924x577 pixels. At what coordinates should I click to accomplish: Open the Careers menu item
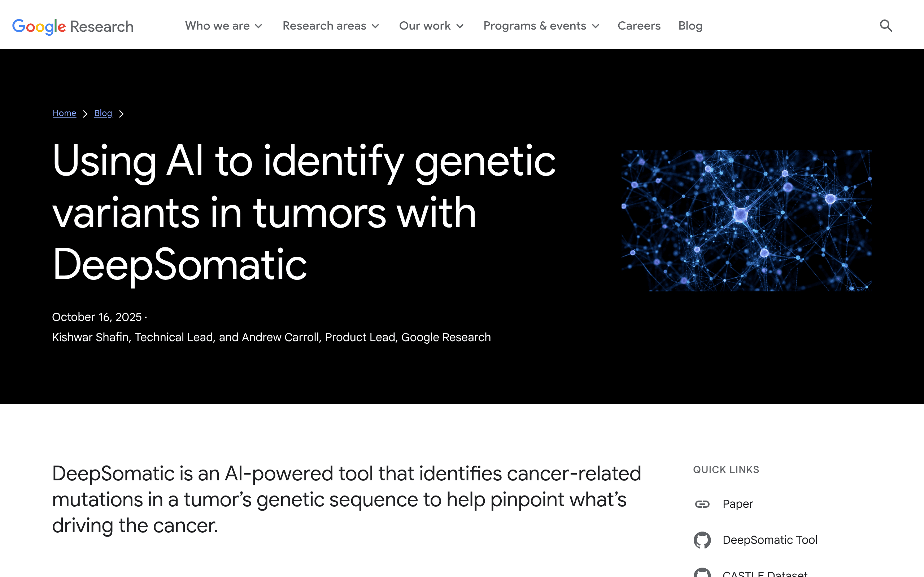(639, 26)
